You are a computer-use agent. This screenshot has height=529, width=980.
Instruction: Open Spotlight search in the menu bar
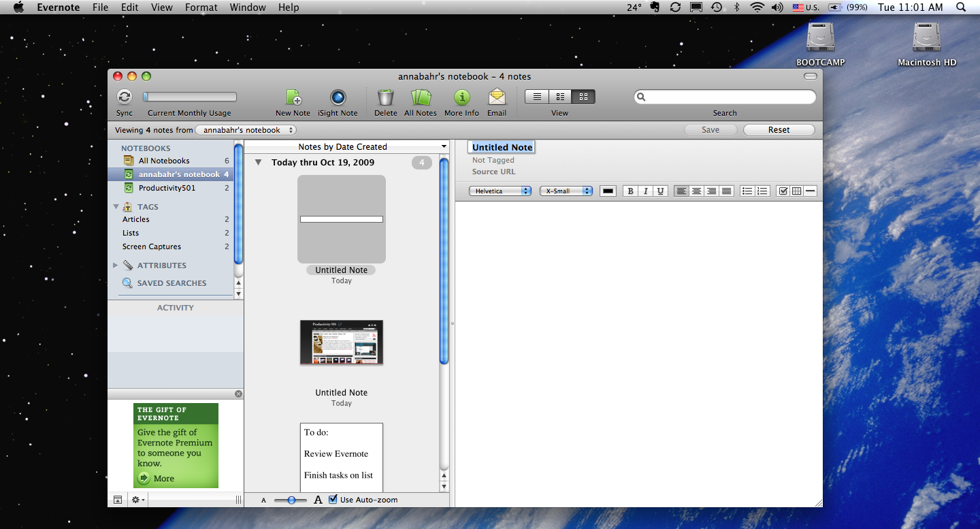coord(961,7)
